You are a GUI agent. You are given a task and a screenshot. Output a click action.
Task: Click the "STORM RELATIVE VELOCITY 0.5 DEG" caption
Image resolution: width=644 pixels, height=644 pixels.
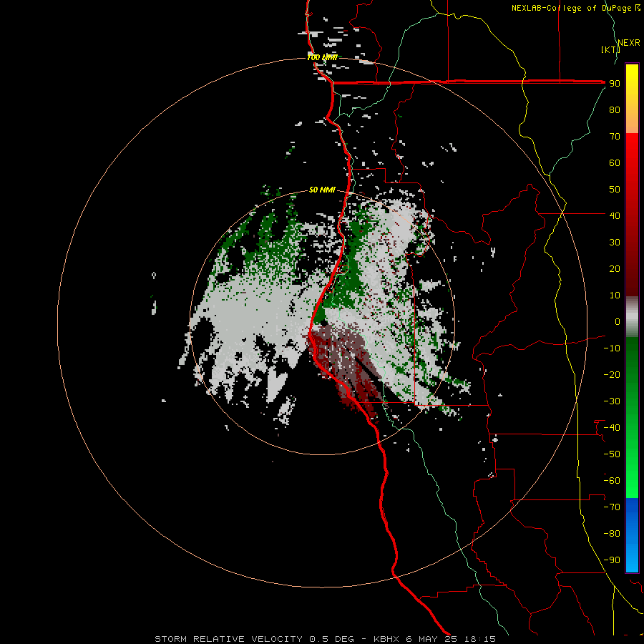click(254, 639)
